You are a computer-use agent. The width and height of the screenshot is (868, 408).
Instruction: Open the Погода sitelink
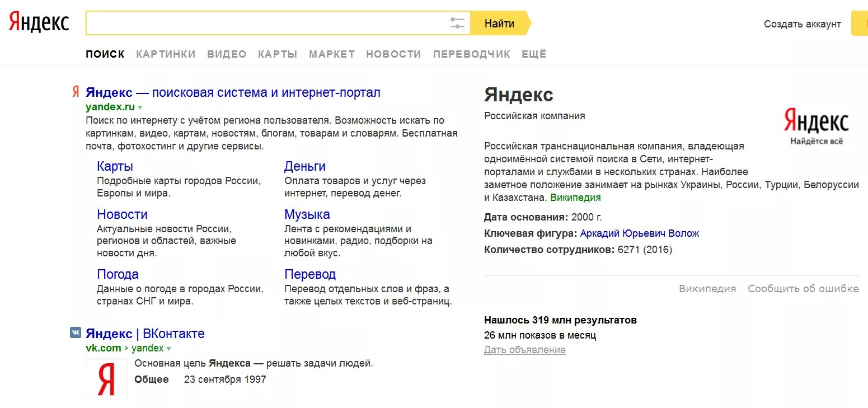(x=118, y=274)
